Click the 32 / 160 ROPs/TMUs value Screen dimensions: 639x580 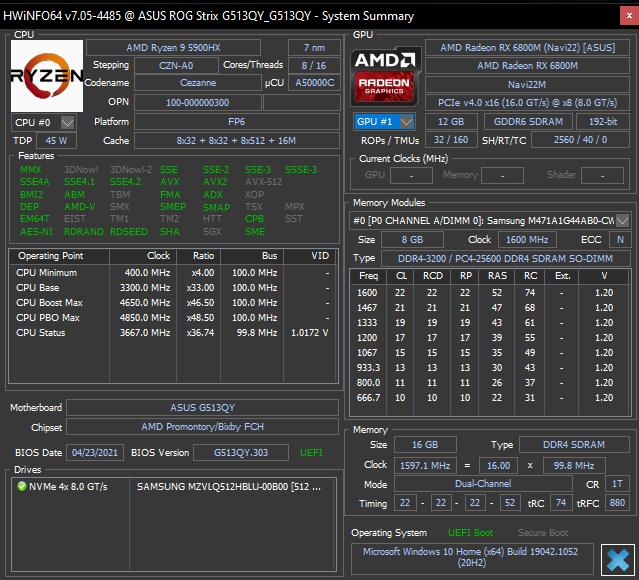coord(451,140)
